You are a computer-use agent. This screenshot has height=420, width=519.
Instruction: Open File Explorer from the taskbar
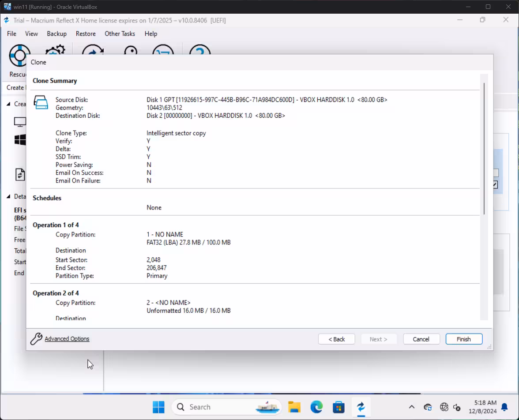pos(294,407)
